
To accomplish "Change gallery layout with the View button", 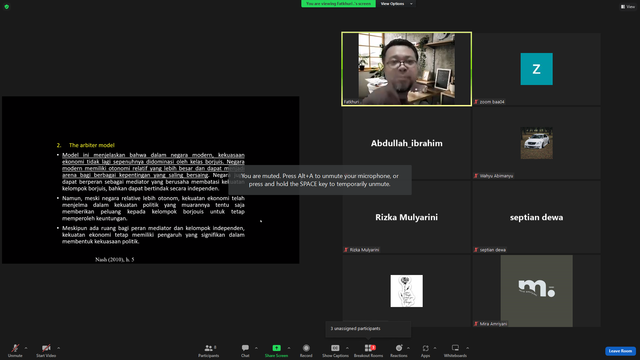I will (628, 7).
